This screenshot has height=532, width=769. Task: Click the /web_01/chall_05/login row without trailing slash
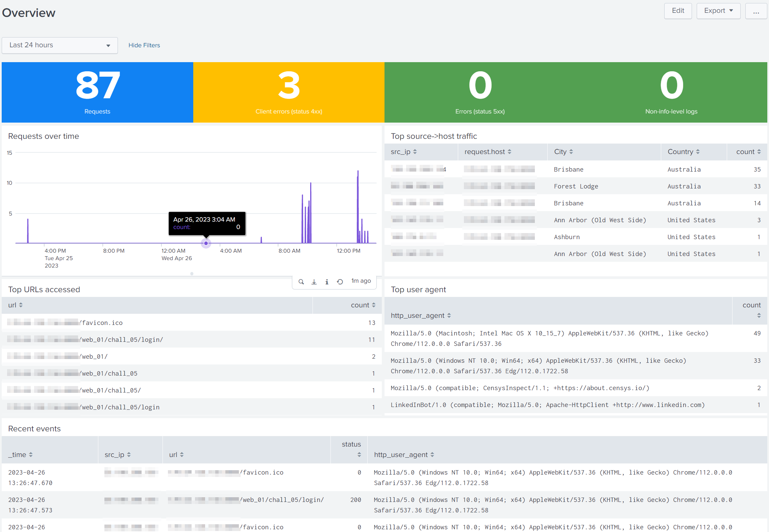click(x=192, y=407)
